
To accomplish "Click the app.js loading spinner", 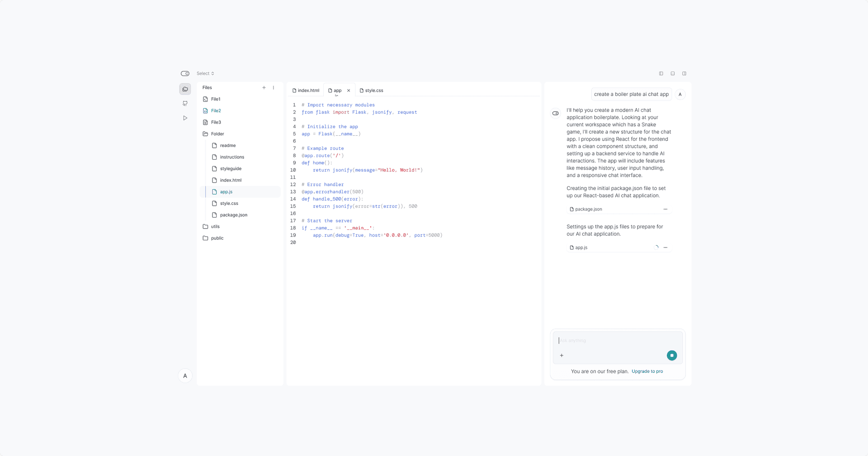I will pyautogui.click(x=656, y=247).
